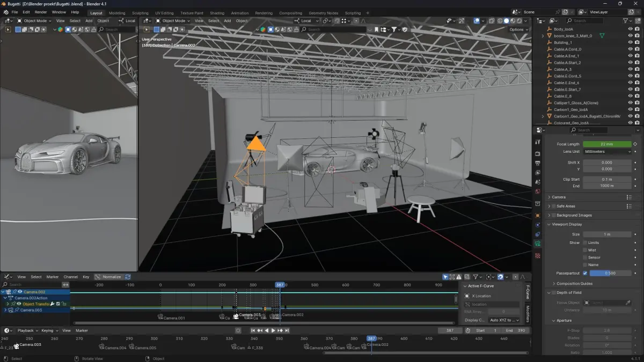Click Play Animation in timeline controls

pos(273,330)
